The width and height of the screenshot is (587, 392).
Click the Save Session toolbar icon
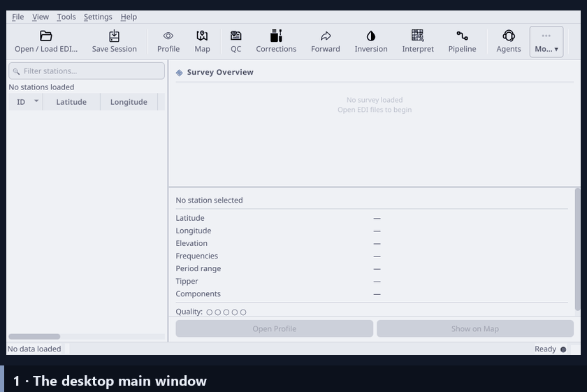(x=114, y=36)
